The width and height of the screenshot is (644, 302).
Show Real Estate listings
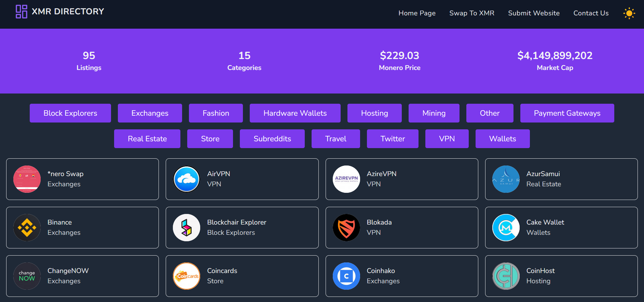[147, 139]
